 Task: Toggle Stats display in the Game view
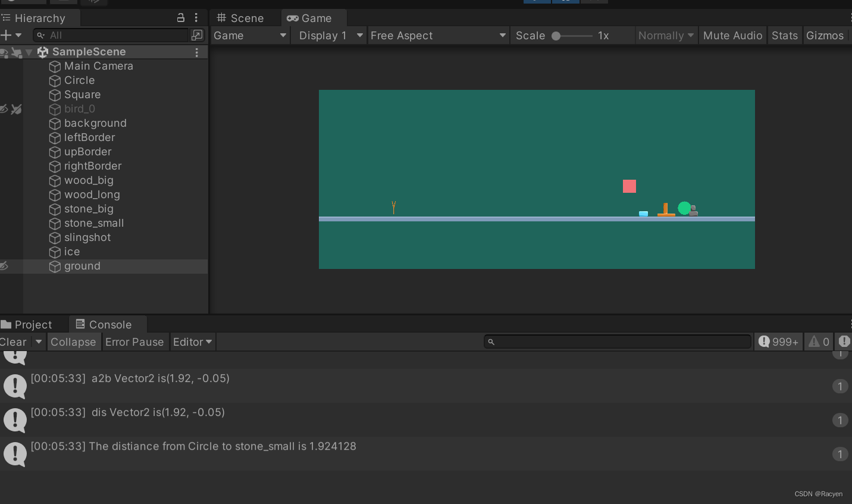[x=784, y=35]
